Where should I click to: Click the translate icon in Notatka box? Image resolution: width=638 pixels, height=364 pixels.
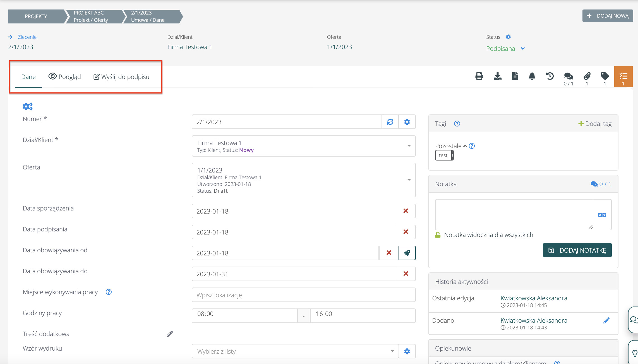click(602, 215)
